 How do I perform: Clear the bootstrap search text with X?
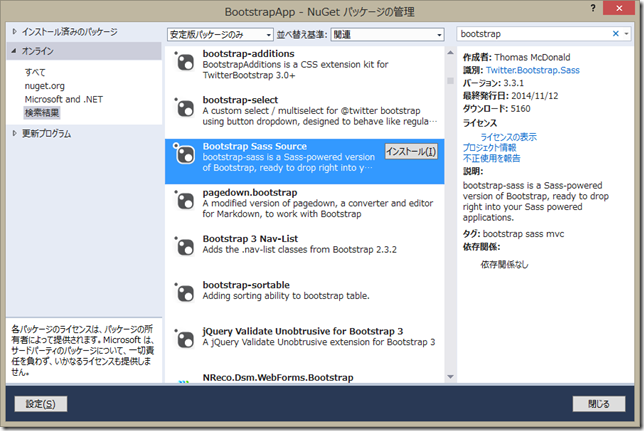click(x=615, y=34)
